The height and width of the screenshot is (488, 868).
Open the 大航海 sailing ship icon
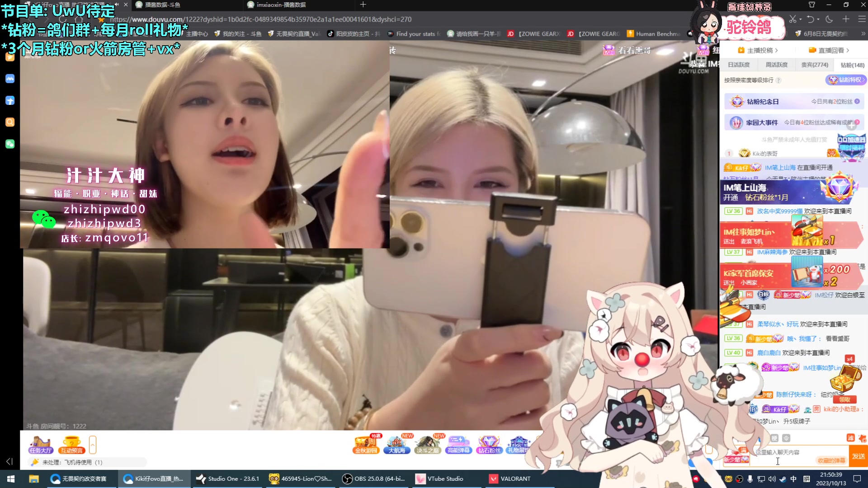coord(397,445)
